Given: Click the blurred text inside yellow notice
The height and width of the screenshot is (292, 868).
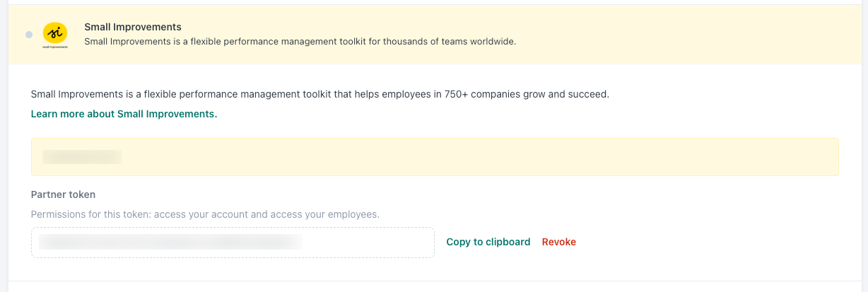Looking at the screenshot, I should (x=82, y=157).
